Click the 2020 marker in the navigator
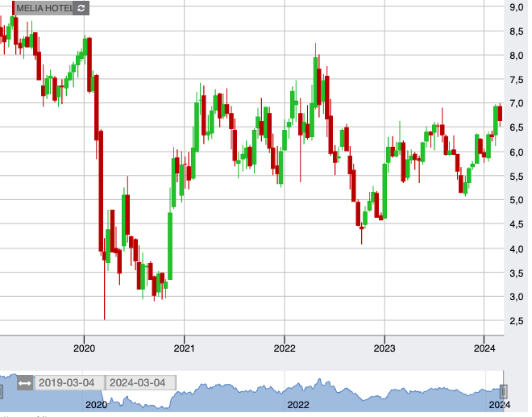 [x=97, y=405]
